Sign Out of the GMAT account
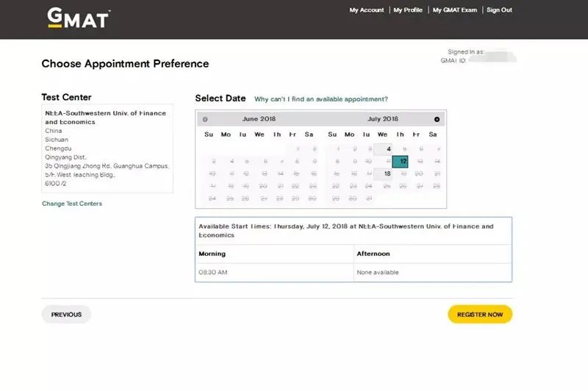Viewport: 588px width, 391px height. point(499,10)
